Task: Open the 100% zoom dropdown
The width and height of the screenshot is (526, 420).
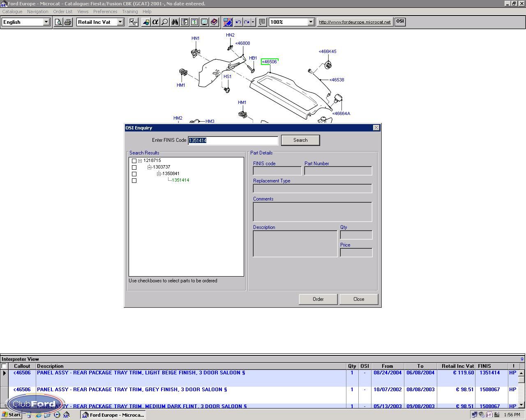Action: point(311,22)
